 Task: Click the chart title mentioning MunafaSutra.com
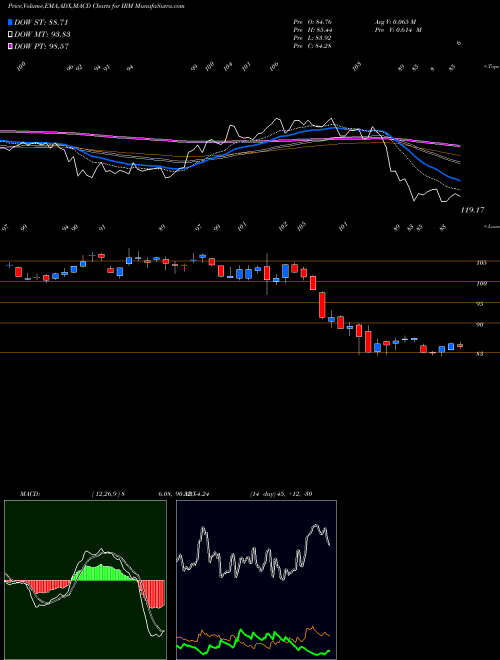(x=96, y=6)
